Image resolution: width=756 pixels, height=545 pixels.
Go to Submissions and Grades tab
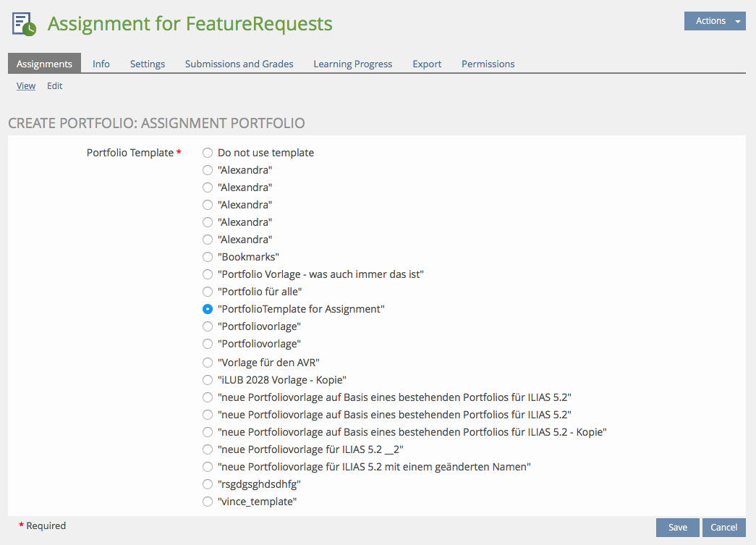[239, 64]
